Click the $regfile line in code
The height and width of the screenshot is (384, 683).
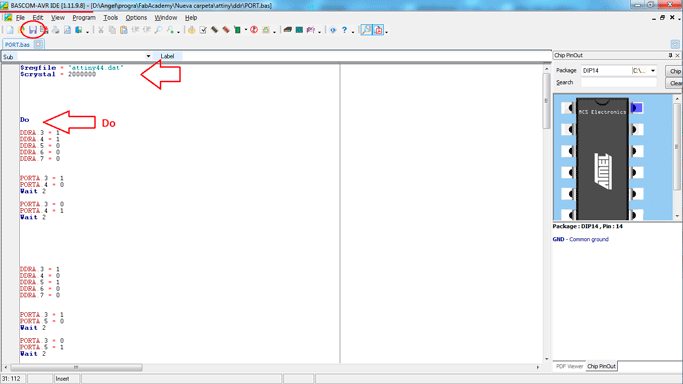(x=71, y=68)
